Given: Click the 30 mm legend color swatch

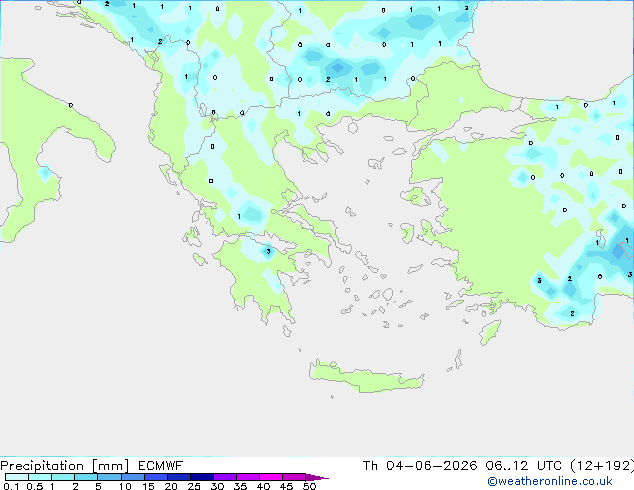Looking at the screenshot, I should tap(225, 477).
